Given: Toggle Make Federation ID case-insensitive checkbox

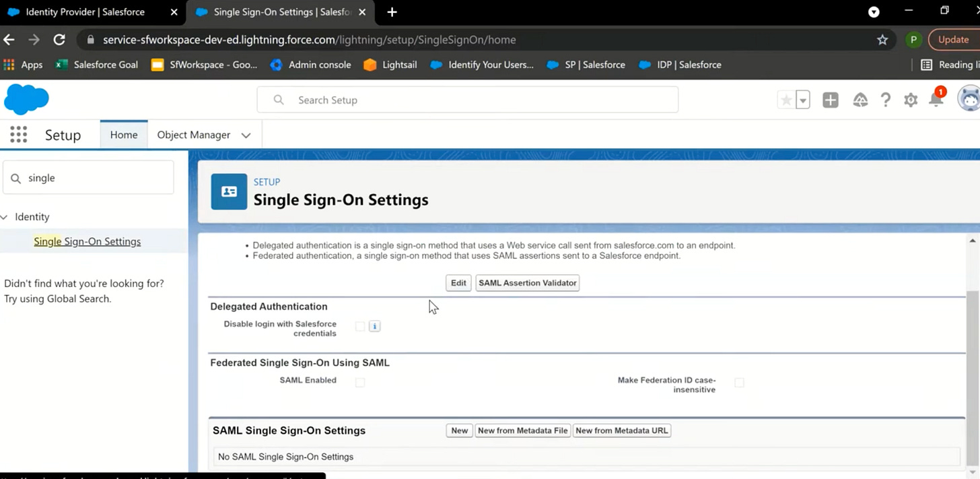Looking at the screenshot, I should coord(739,383).
